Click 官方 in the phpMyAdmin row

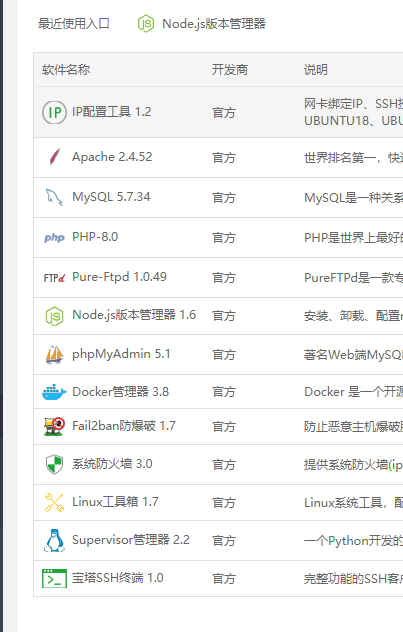224,355
